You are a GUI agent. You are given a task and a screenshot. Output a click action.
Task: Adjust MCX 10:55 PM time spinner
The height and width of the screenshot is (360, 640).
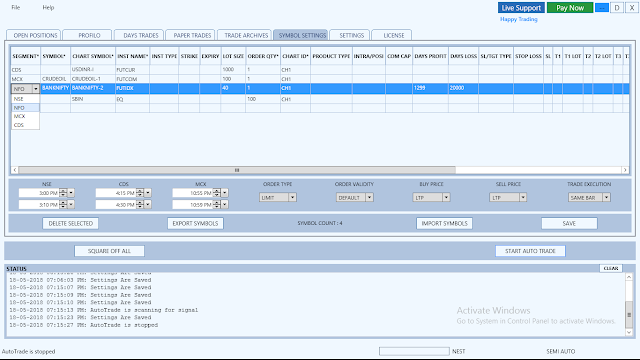(216, 193)
